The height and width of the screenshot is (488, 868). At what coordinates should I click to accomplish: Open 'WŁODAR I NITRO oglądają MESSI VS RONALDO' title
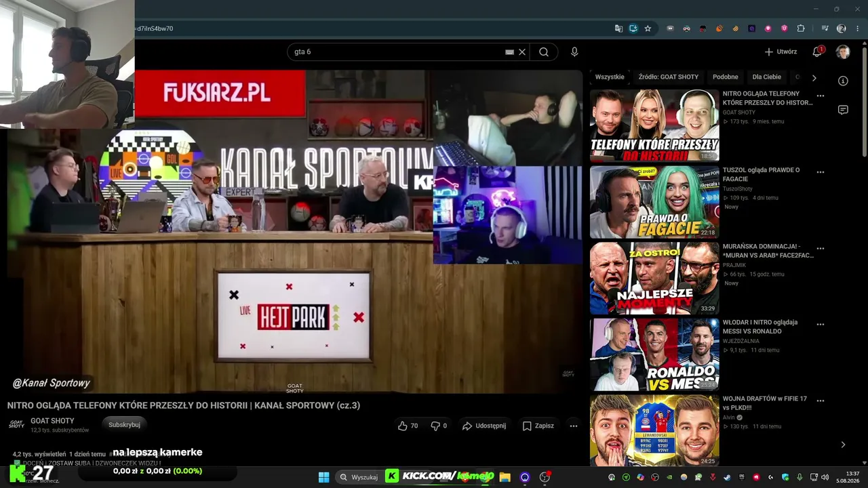[760, 327]
